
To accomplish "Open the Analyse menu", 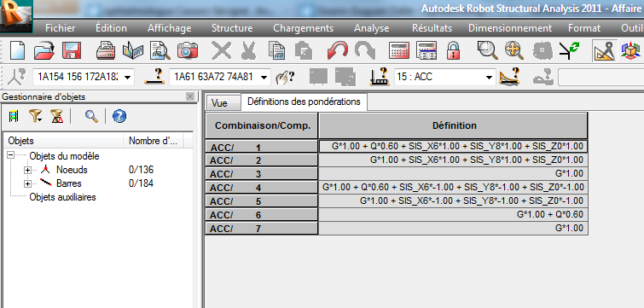I will coord(372,28).
